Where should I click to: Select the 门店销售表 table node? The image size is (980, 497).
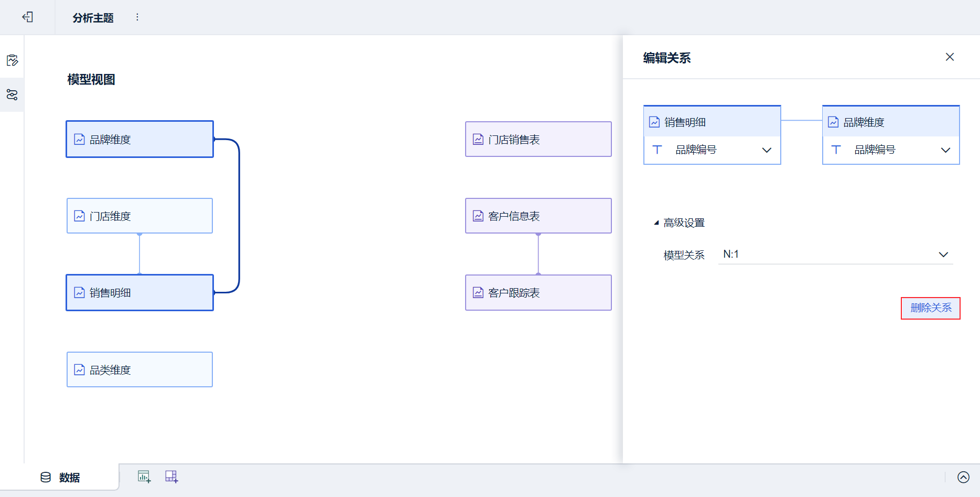coord(538,139)
